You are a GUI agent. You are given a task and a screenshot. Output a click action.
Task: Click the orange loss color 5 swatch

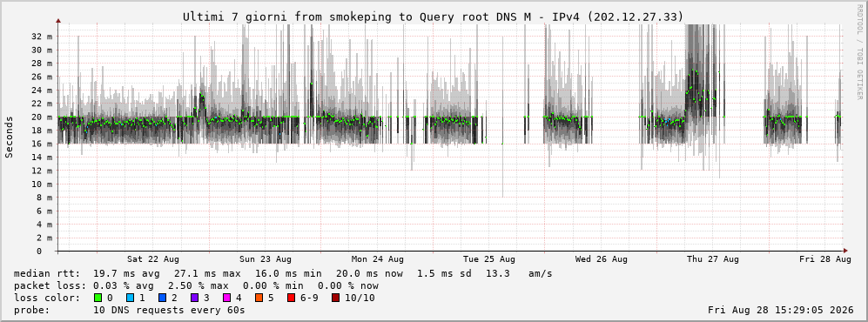tap(259, 298)
